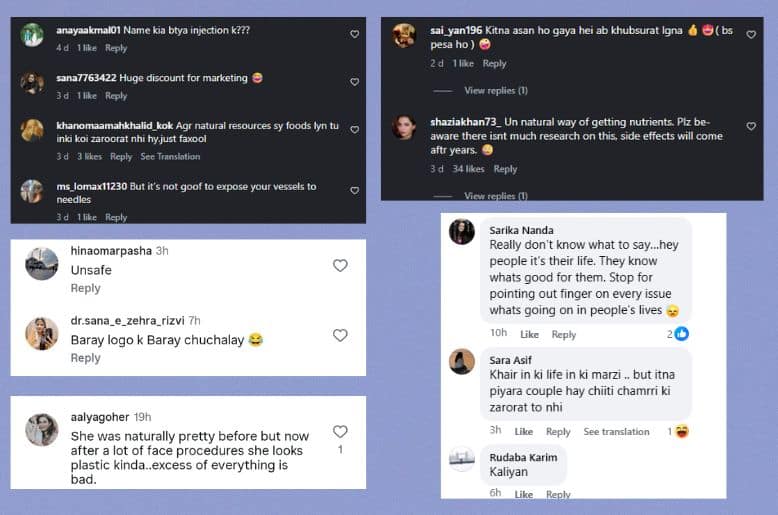Click Like under Rudaba Karim's comment
Screen dimensions: 778x515
tap(523, 494)
